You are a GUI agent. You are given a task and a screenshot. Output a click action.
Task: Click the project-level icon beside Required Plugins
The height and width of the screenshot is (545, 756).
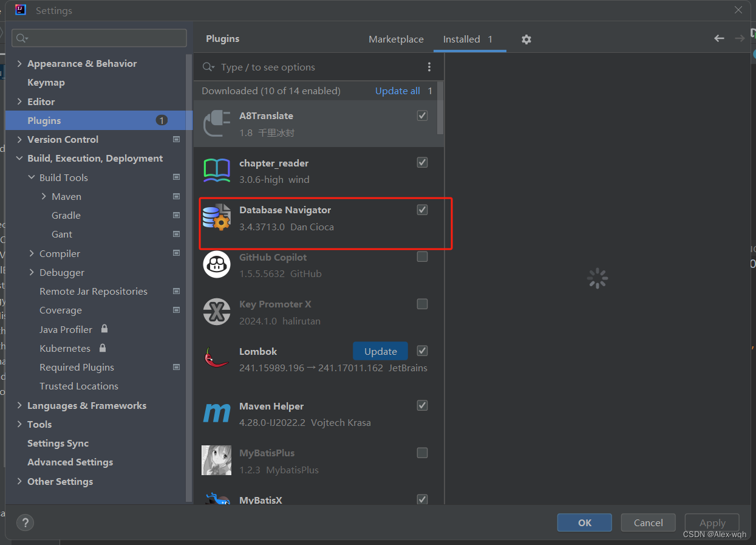coord(176,367)
